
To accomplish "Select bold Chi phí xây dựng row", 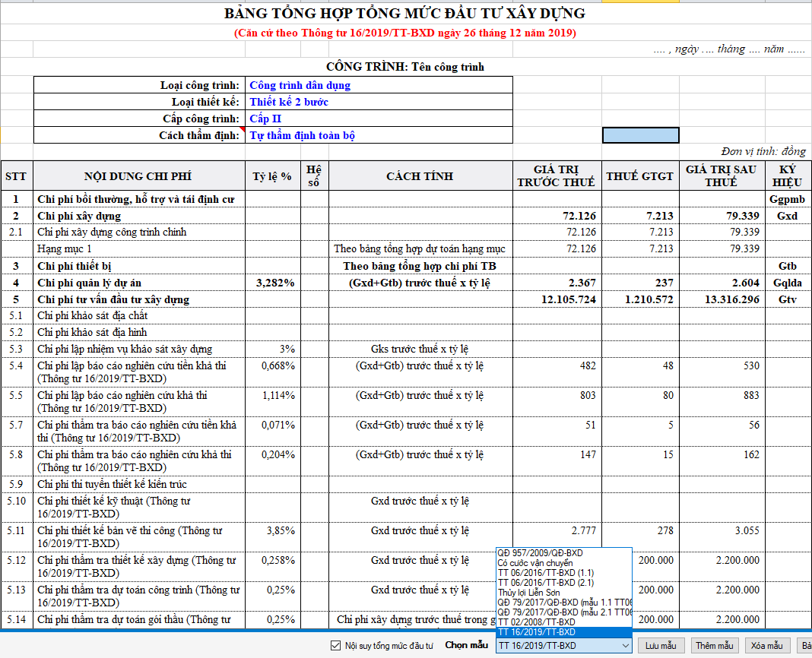I will pyautogui.click(x=139, y=216).
